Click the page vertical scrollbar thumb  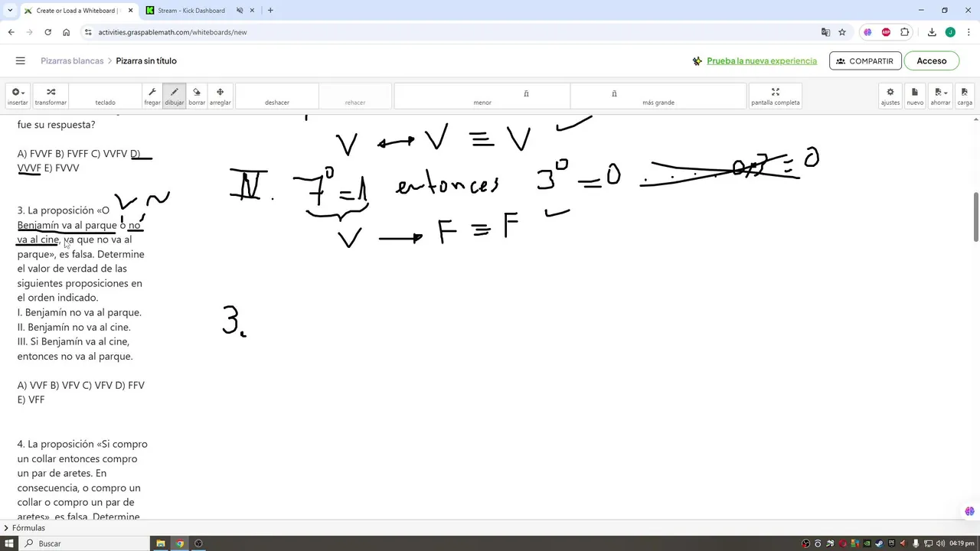976,217
